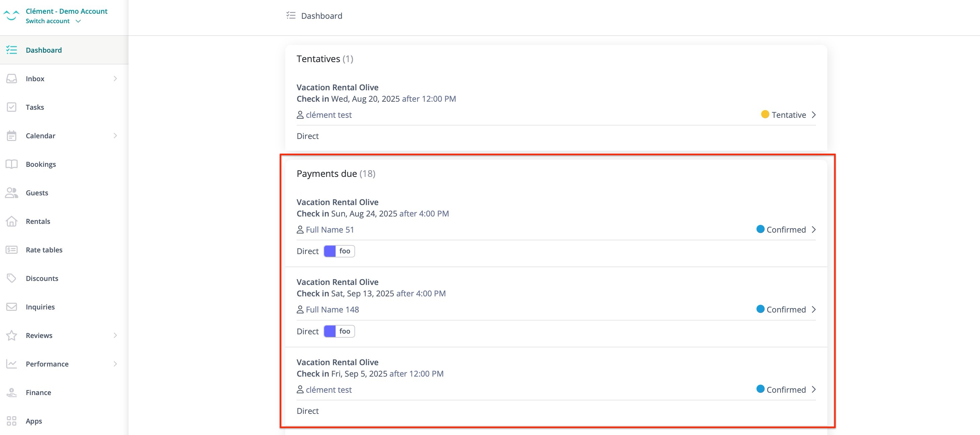The height and width of the screenshot is (435, 980).
Task: Switch to the Dashboard section
Action: click(44, 50)
